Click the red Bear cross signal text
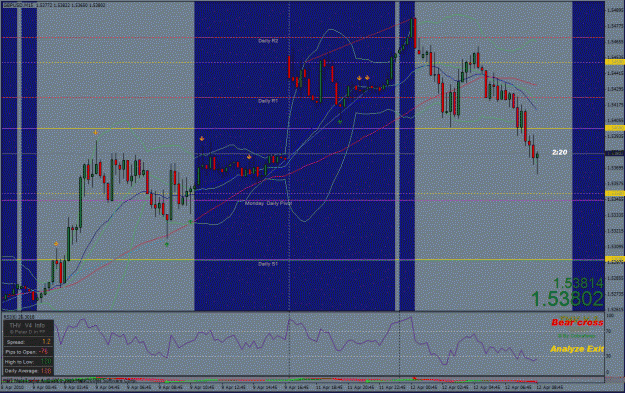The image size is (625, 393). 578,322
